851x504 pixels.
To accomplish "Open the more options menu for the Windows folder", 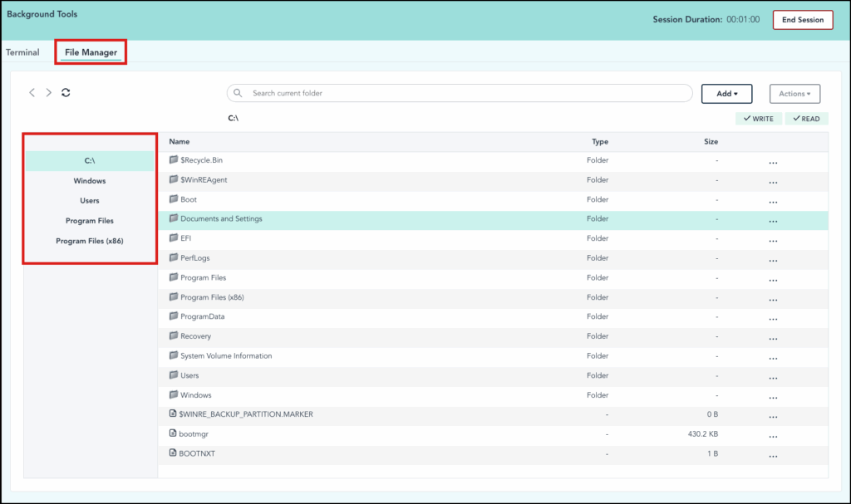I will pyautogui.click(x=773, y=395).
